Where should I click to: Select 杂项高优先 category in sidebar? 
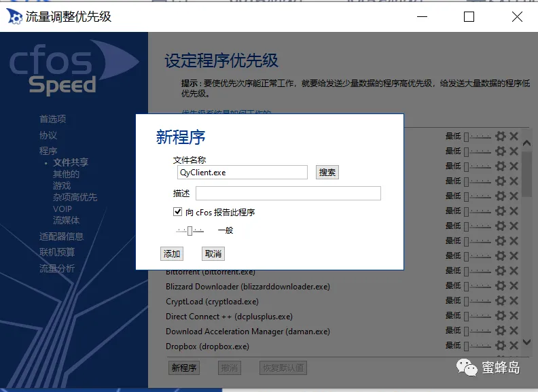tap(75, 197)
